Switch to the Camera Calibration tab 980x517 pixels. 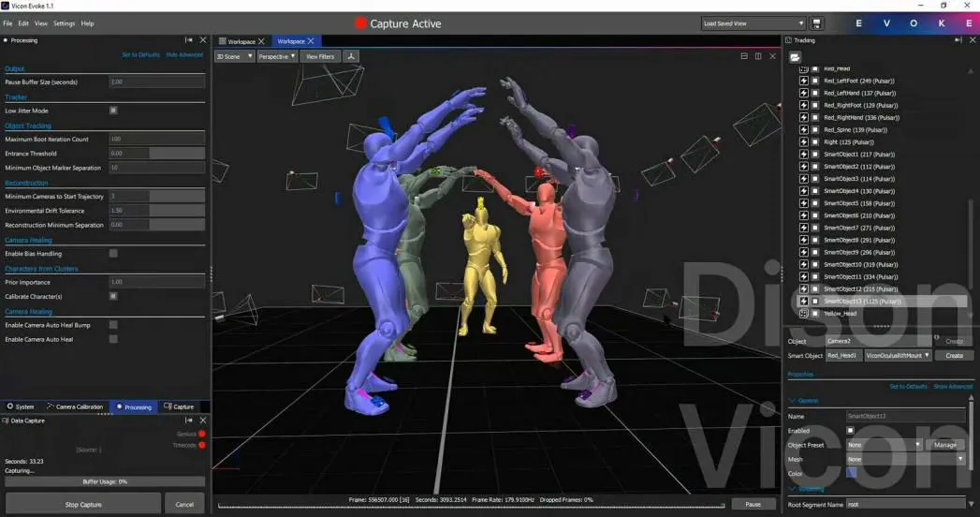pyautogui.click(x=75, y=406)
